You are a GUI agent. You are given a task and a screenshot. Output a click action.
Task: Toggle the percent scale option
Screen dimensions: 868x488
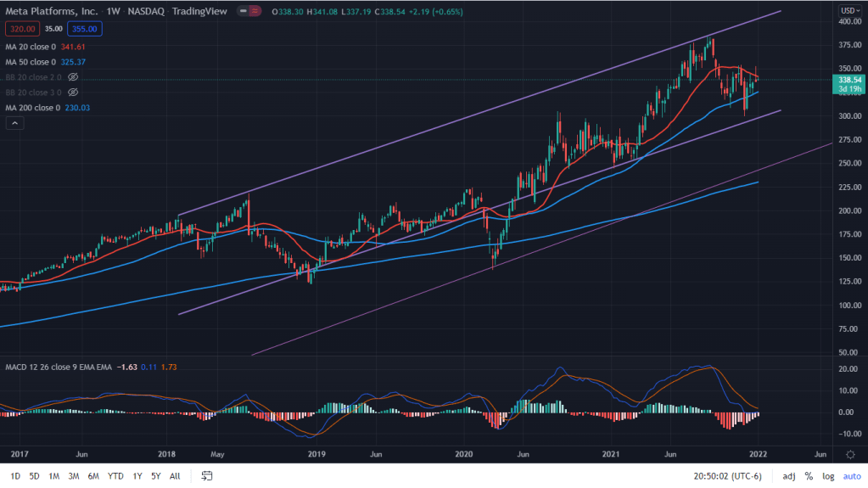(x=809, y=476)
